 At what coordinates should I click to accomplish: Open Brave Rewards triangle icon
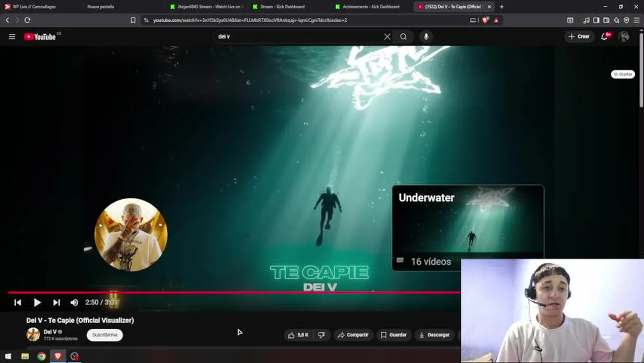coord(496,20)
